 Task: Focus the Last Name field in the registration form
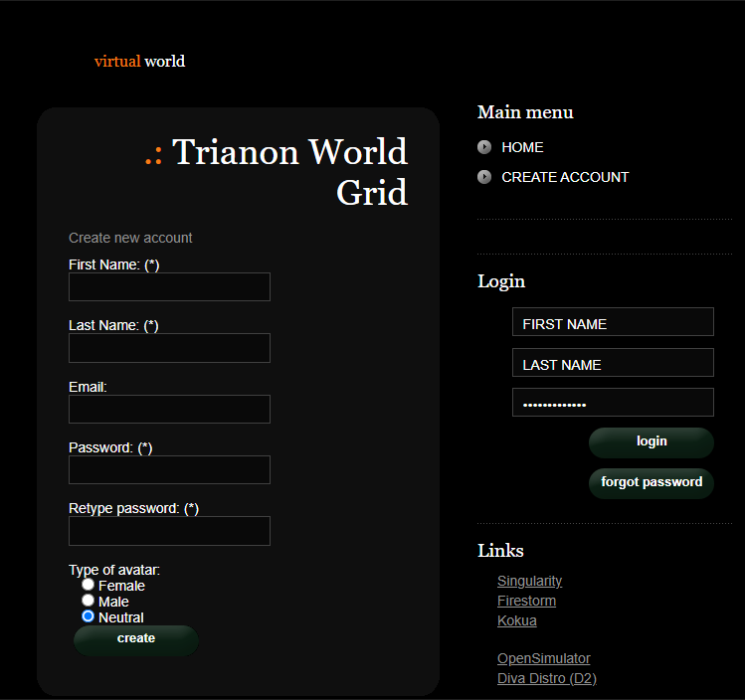170,348
